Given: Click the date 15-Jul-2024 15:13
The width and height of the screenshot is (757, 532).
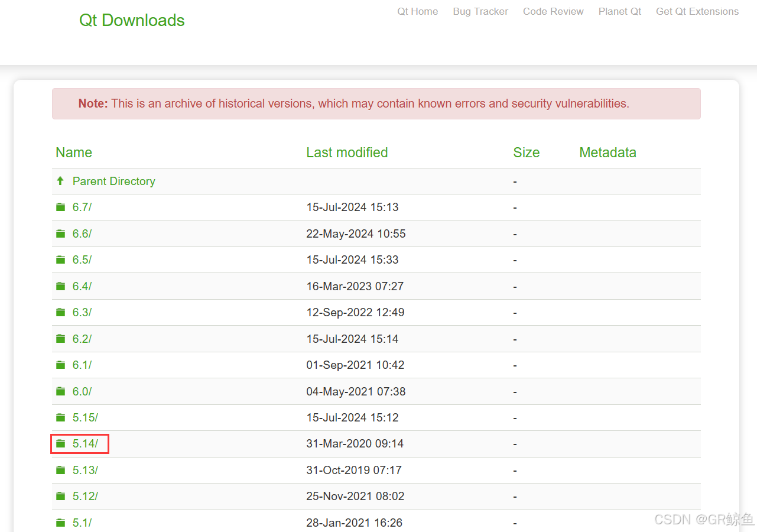Looking at the screenshot, I should tap(352, 207).
